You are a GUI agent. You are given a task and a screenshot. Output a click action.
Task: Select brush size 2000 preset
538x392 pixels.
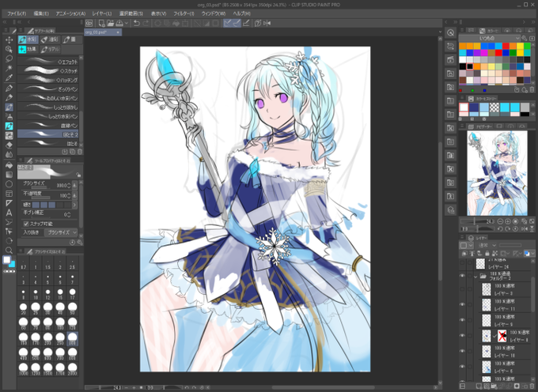(x=73, y=369)
